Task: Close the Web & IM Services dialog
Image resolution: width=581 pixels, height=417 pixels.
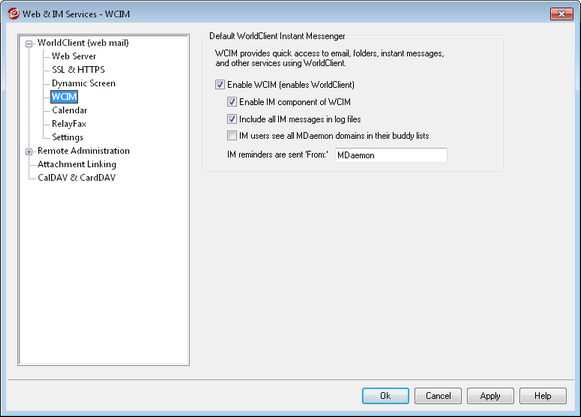Action: point(561,14)
